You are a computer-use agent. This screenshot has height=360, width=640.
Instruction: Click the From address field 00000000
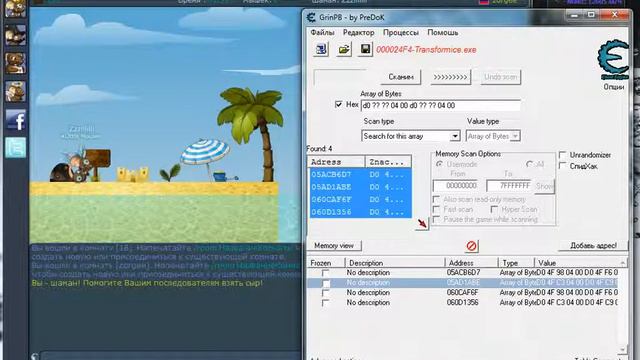[455, 186]
